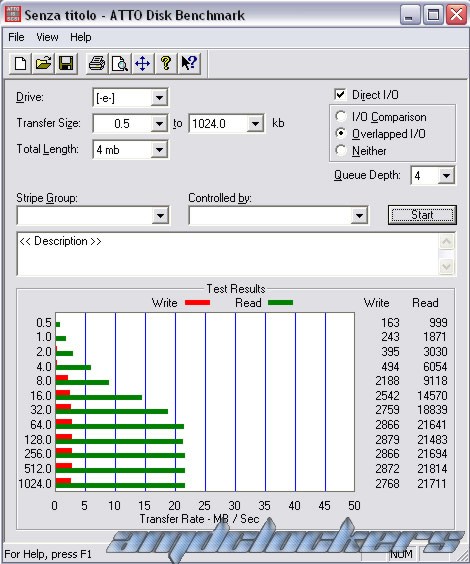
Task: Click the write value 163
Action: coord(390,323)
